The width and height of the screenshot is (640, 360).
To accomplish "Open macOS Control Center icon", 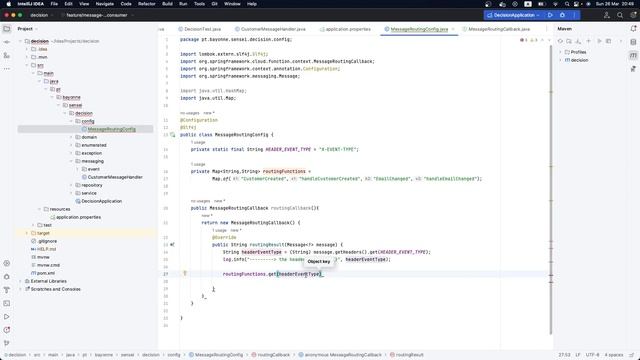I will click(576, 4).
